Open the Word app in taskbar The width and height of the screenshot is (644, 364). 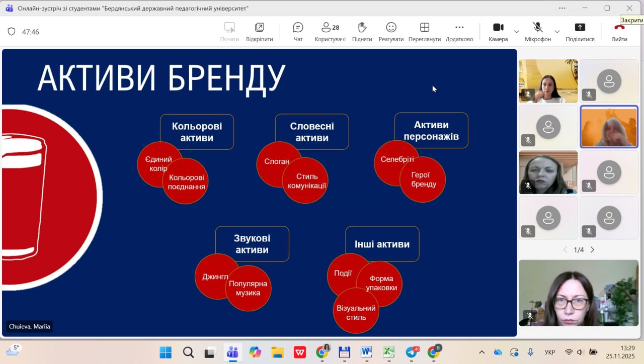click(366, 352)
